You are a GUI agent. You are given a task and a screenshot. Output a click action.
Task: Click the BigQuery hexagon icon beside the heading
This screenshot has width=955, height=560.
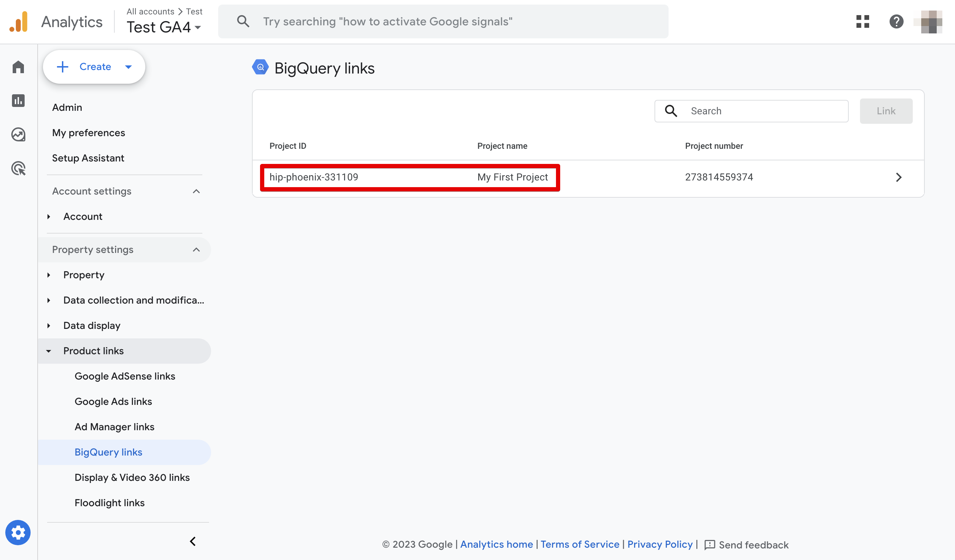[x=260, y=67]
